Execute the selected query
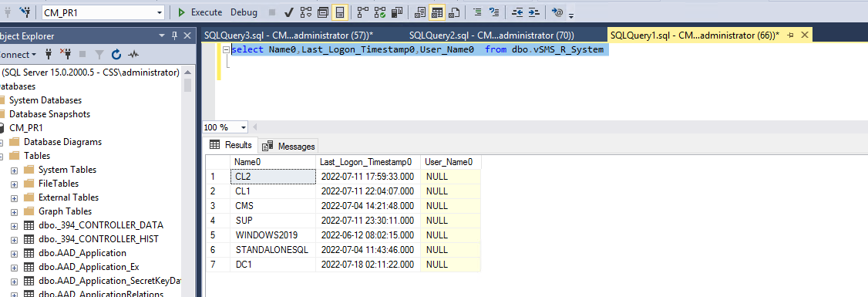Viewport: 868px width, 297px height. pyautogui.click(x=200, y=12)
